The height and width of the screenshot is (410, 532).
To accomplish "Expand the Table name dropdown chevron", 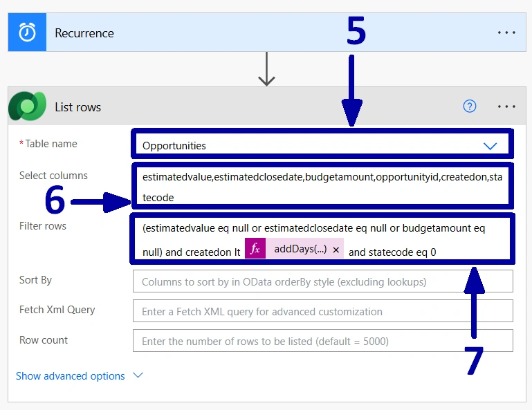I will point(490,146).
